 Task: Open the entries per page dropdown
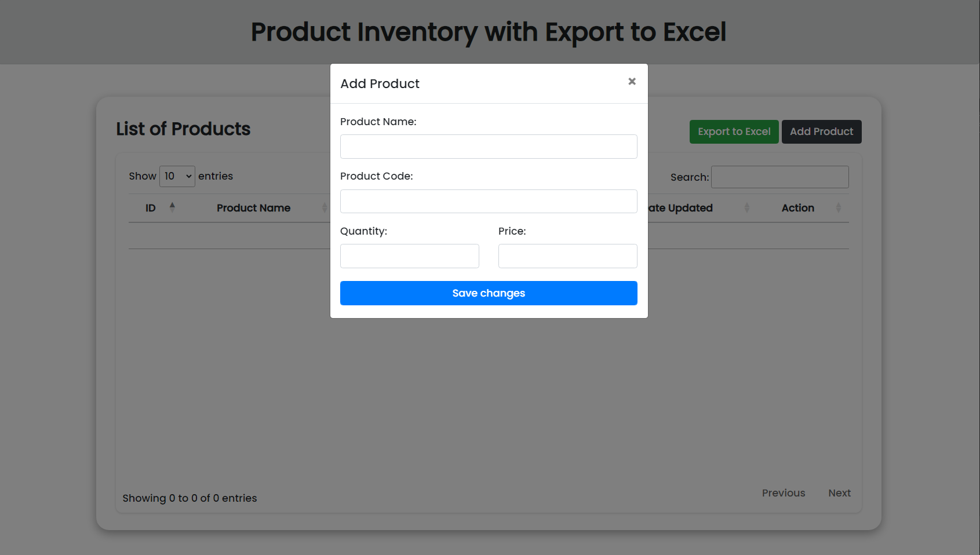tap(177, 176)
